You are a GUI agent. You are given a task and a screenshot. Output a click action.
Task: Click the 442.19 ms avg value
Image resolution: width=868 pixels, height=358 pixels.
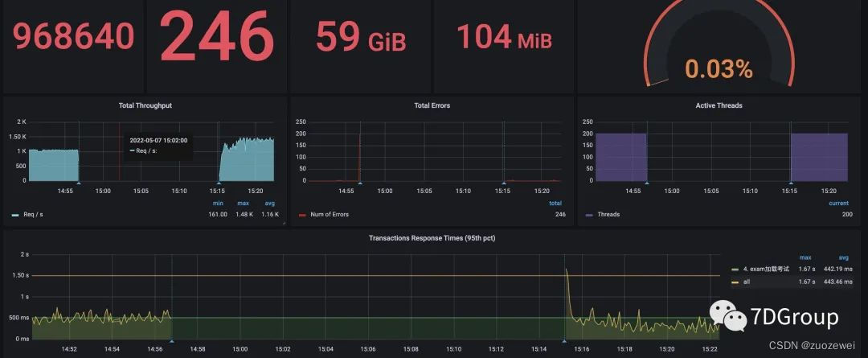click(837, 269)
